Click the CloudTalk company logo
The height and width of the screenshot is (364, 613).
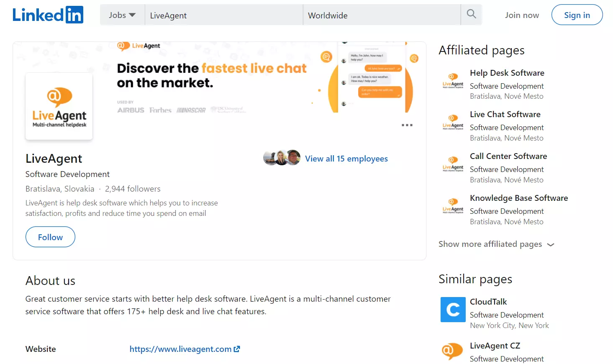click(x=453, y=310)
